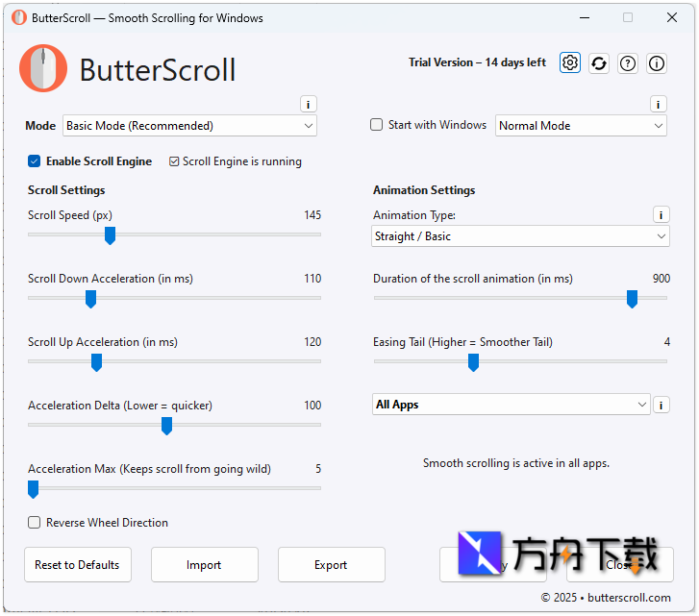Expand the Normal Mode dropdown

[581, 126]
